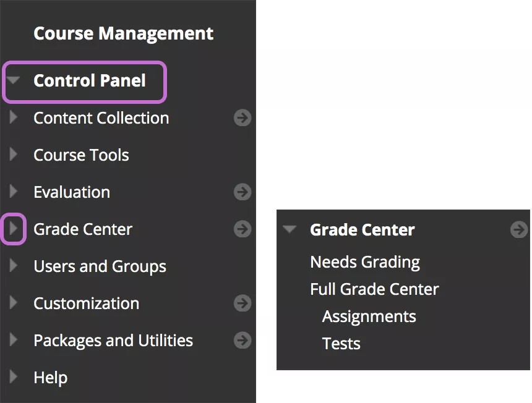Select Needs Grading
This screenshot has width=532, height=403.
(364, 261)
